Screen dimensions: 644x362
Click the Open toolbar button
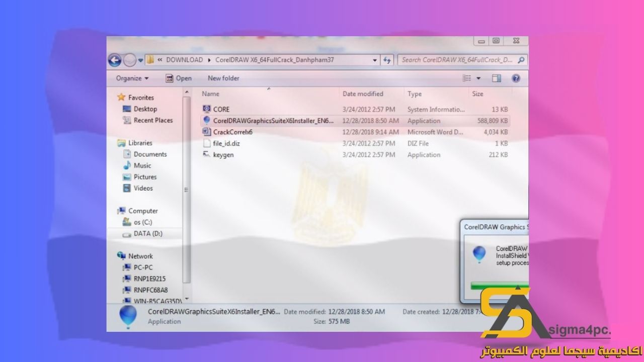point(179,78)
